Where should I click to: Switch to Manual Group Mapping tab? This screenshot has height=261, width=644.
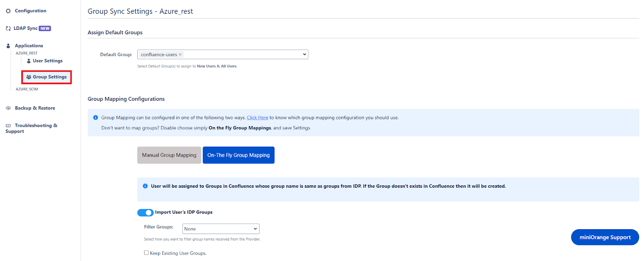(169, 155)
